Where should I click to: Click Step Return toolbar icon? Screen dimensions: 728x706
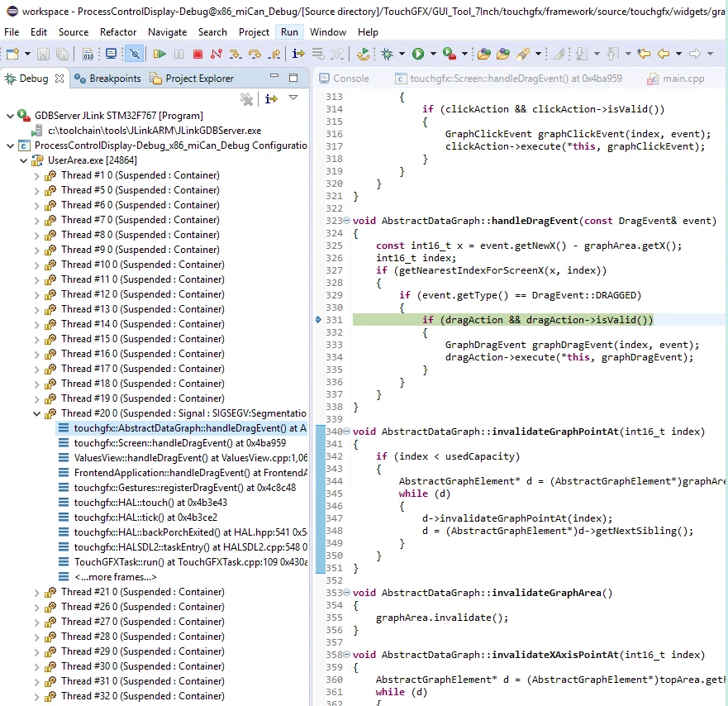pos(274,54)
